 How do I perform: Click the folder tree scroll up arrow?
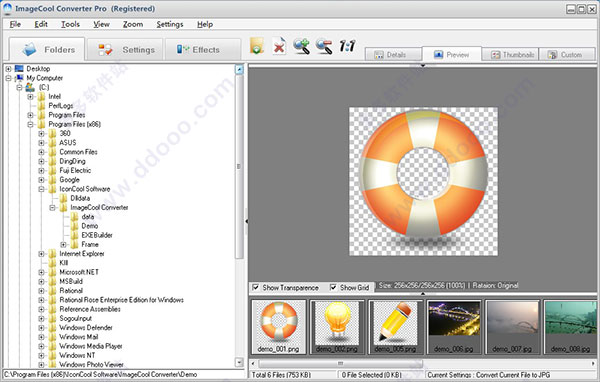pyautogui.click(x=239, y=69)
